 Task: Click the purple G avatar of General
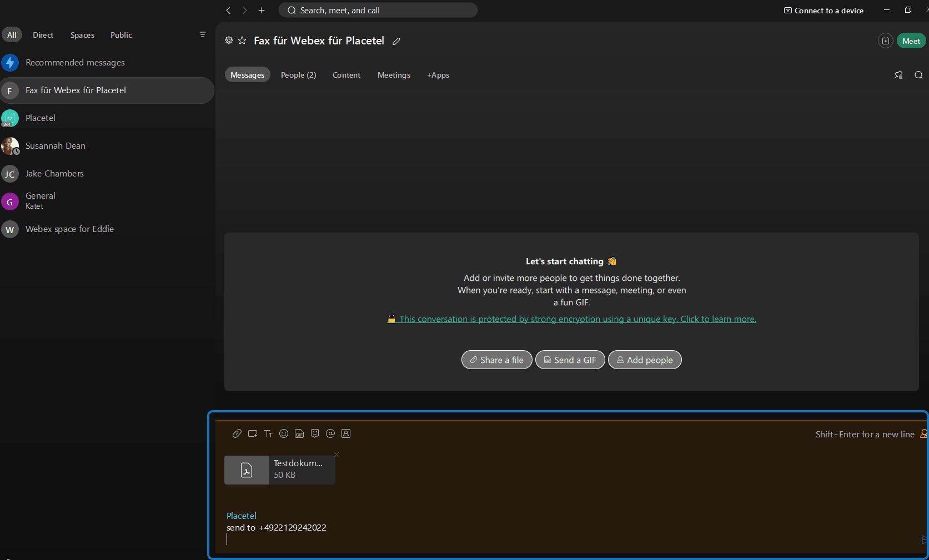tap(10, 201)
